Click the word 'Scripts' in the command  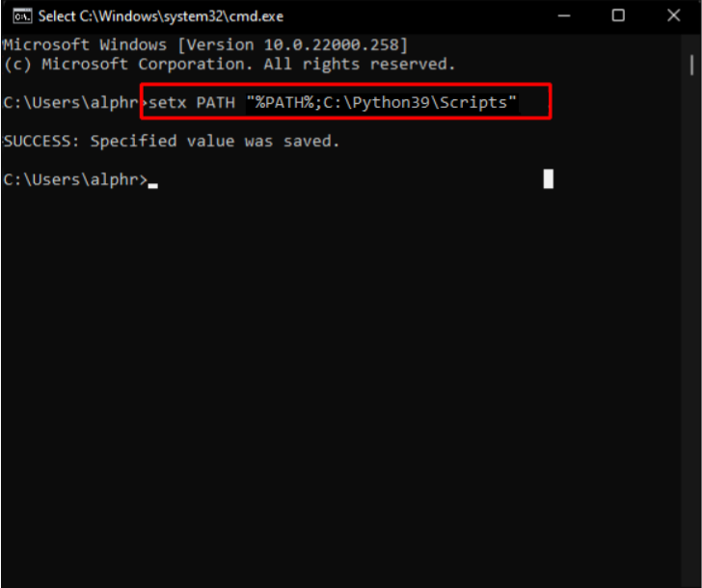pyautogui.click(x=473, y=102)
